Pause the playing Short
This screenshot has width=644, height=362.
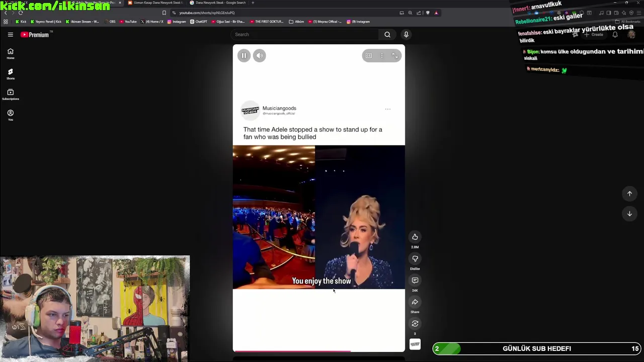244,55
